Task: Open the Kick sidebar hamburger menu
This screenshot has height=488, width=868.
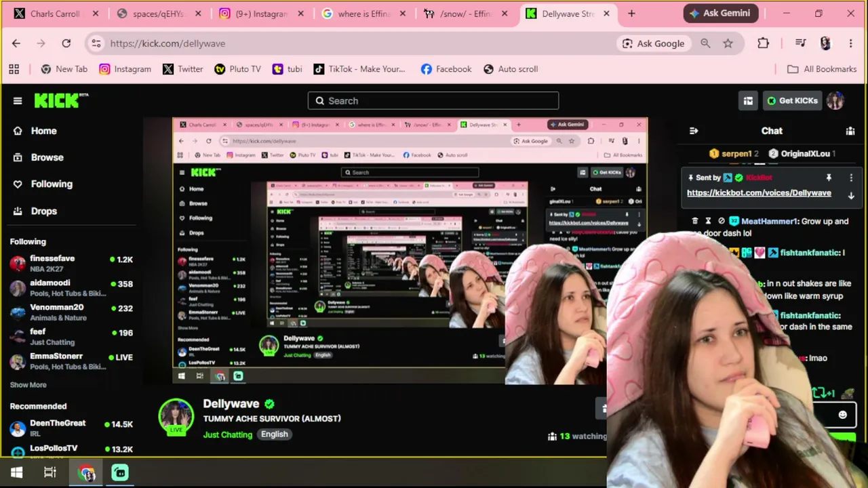Action: 18,101
